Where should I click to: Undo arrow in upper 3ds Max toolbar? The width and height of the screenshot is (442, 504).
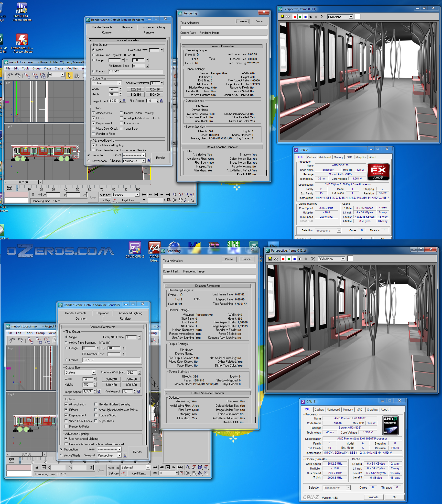coord(10,76)
